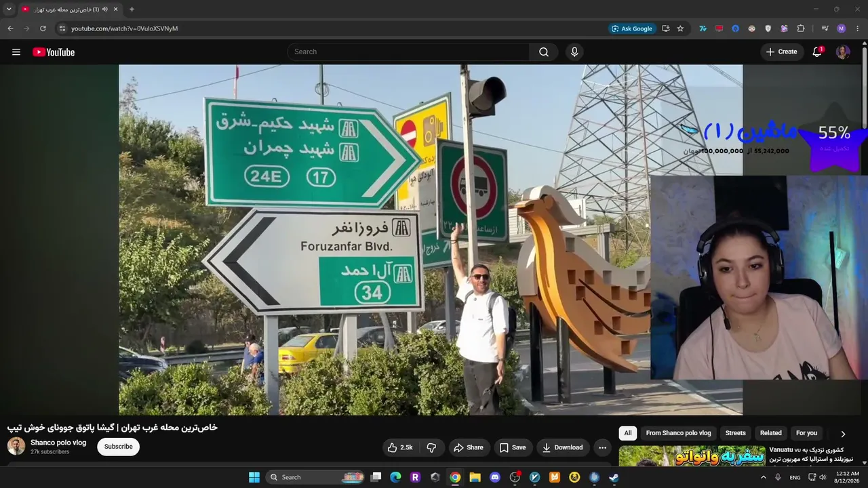Go back to the previous page
The height and width of the screenshot is (488, 868).
click(10, 28)
